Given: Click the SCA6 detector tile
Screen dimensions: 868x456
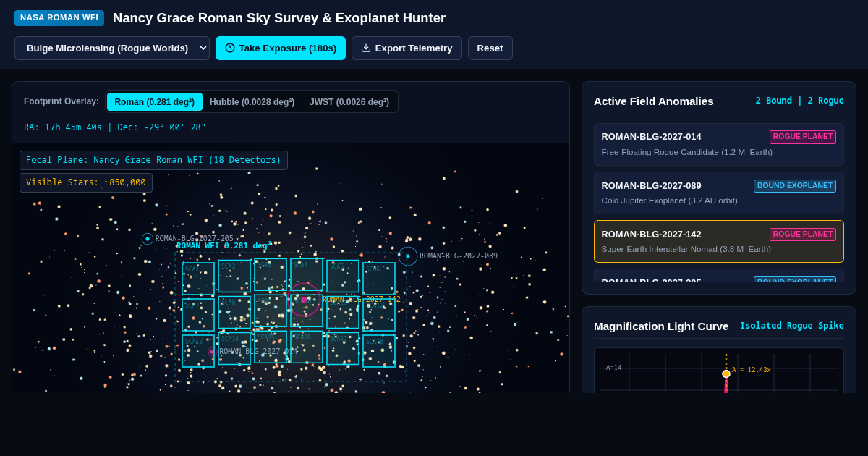Looking at the screenshot, I should point(379,279).
